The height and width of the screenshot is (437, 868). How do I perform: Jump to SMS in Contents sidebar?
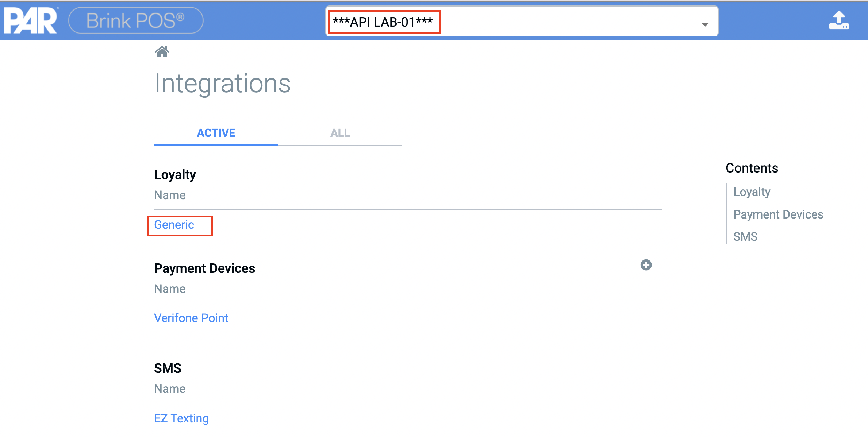(745, 237)
